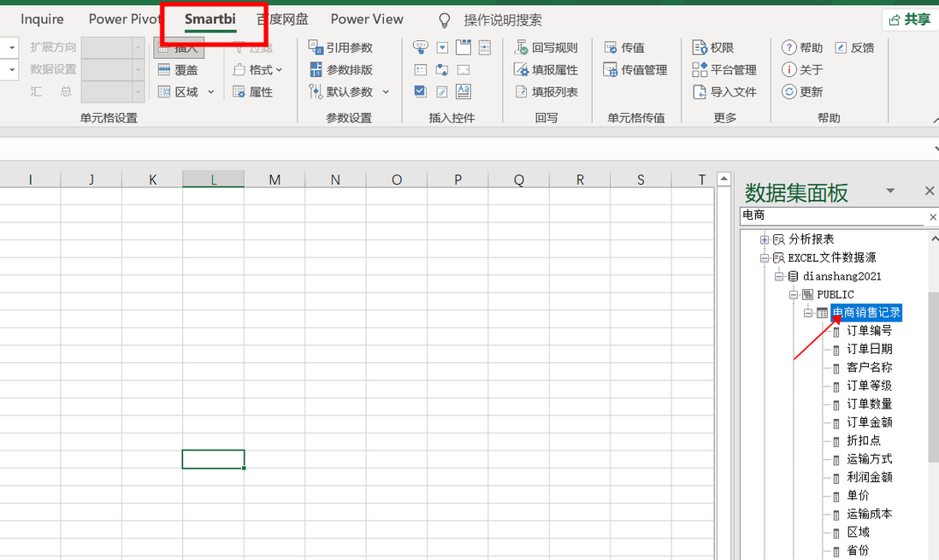The height and width of the screenshot is (560, 939).
Task: Click the 关于 info icon
Action: pyautogui.click(x=788, y=69)
